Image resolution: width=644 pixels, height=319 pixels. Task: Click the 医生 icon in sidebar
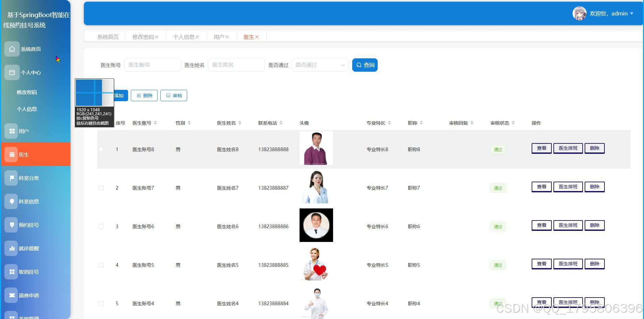(x=12, y=154)
